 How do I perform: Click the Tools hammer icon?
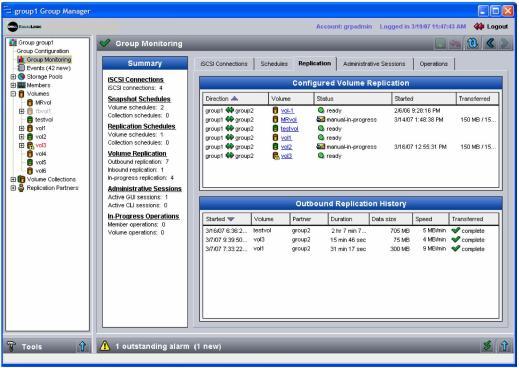coord(11,346)
